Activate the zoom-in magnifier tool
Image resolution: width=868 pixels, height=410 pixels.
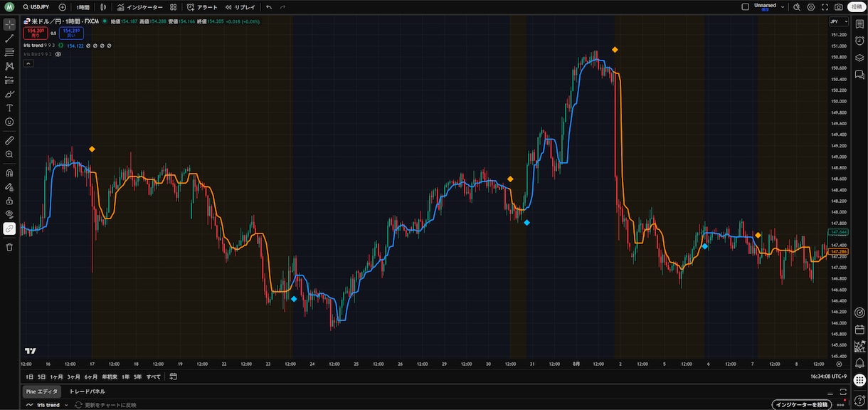point(9,154)
